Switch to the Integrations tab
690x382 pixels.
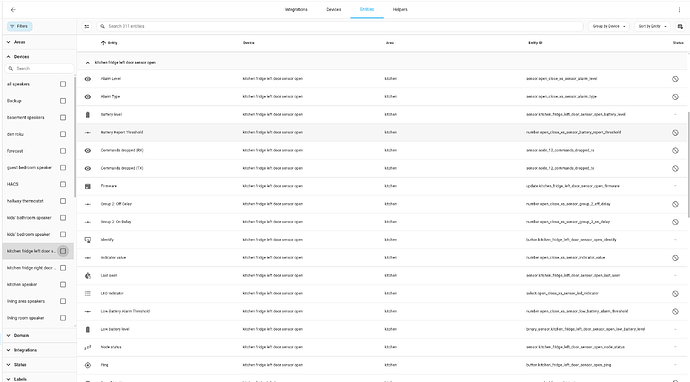click(296, 10)
